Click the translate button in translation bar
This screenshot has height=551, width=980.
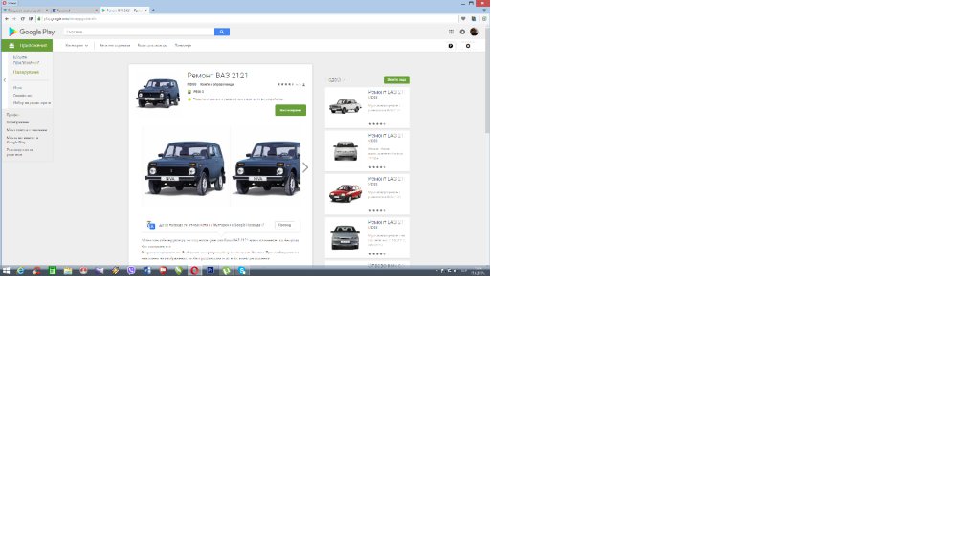285,225
